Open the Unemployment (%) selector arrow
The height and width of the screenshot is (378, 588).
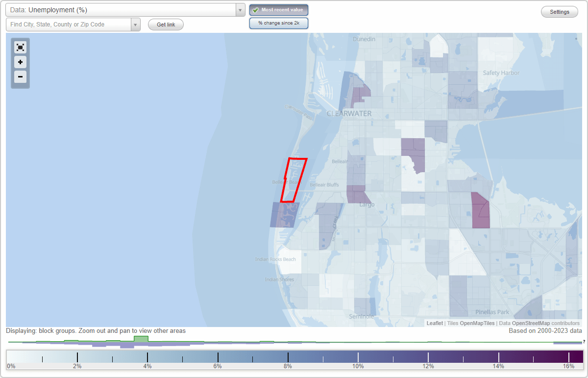click(240, 9)
